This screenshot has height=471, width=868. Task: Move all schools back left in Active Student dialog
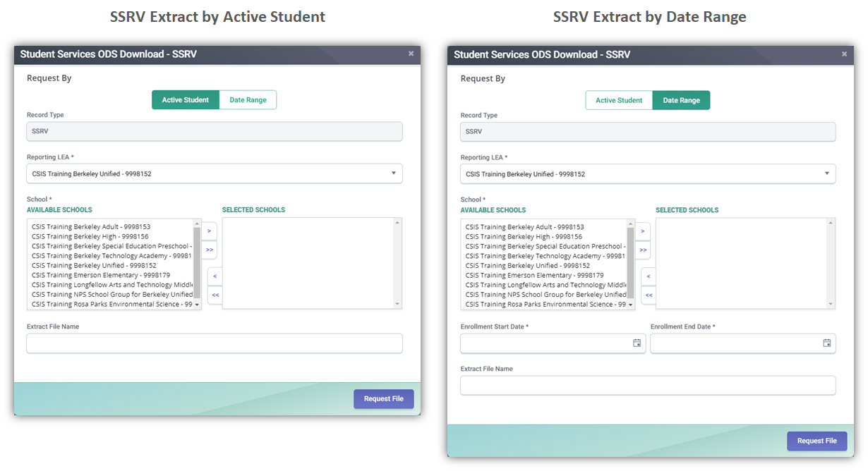(215, 295)
